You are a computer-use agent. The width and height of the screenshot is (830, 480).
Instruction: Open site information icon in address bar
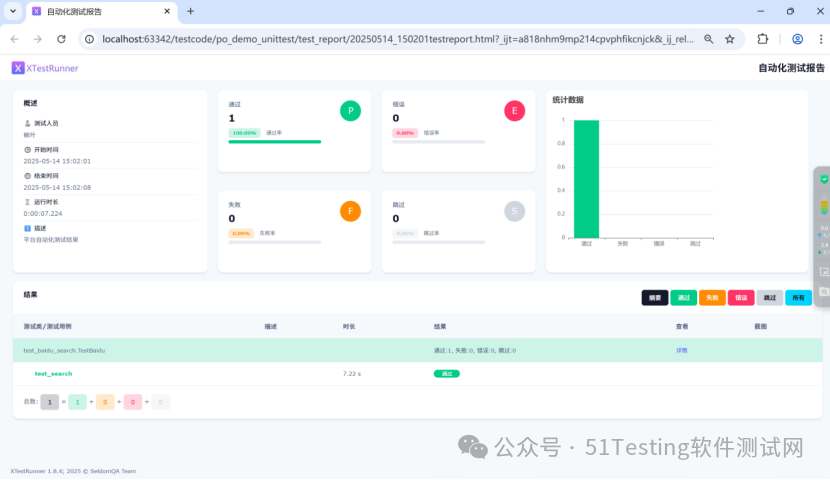tap(89, 39)
